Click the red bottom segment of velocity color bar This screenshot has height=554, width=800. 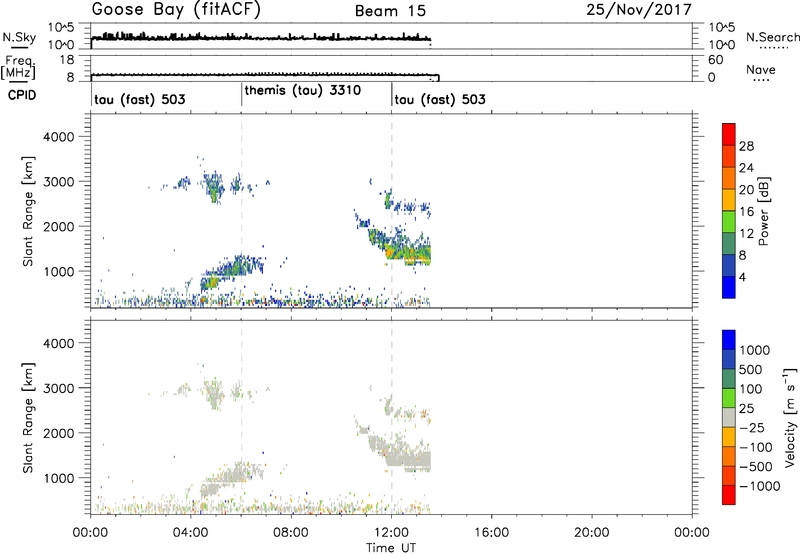point(729,495)
